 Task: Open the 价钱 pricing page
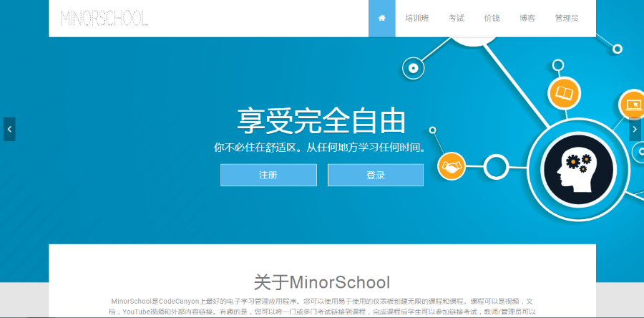[x=492, y=19]
